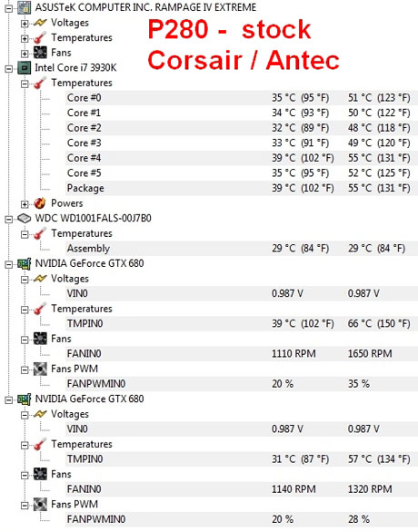The height and width of the screenshot is (532, 418).
Task: Click the Intel Core i7 3930K CPU icon
Action: tap(25, 68)
